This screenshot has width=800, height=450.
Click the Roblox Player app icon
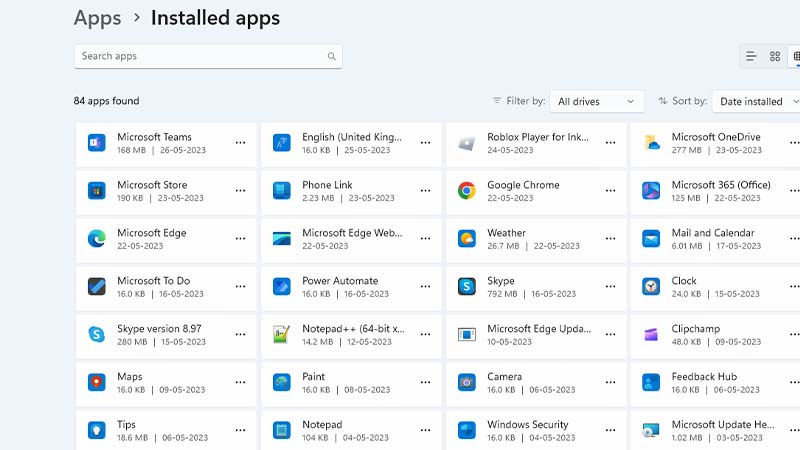point(466,143)
